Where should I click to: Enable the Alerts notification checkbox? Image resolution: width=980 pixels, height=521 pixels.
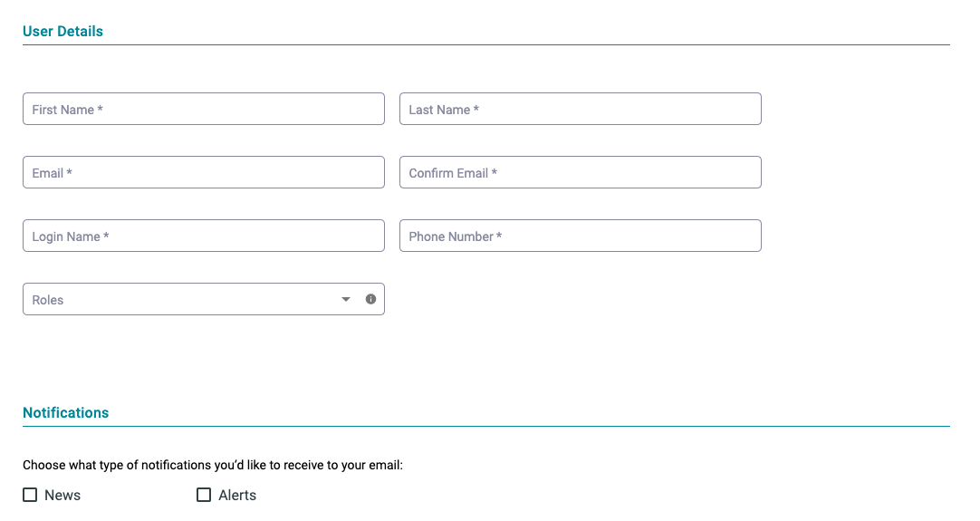tap(204, 495)
